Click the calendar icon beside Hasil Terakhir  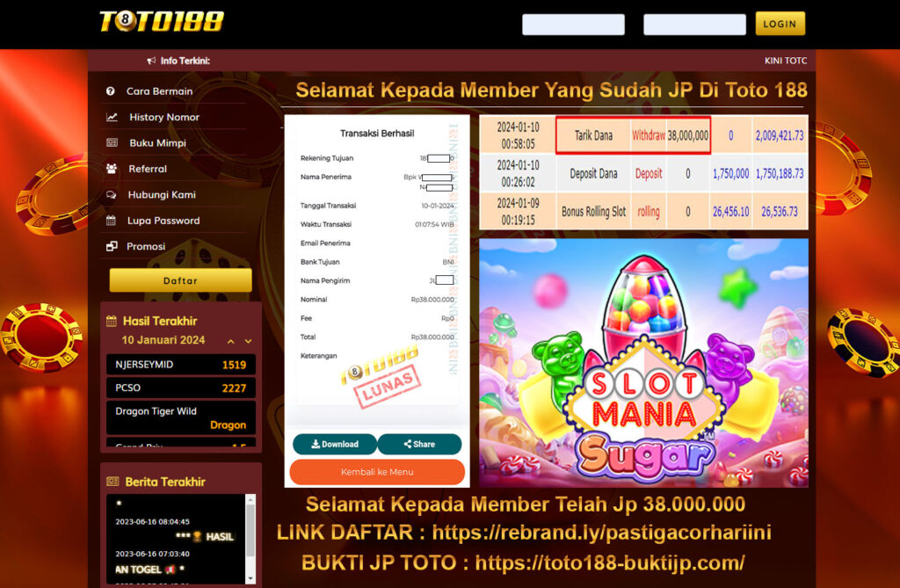(x=112, y=322)
